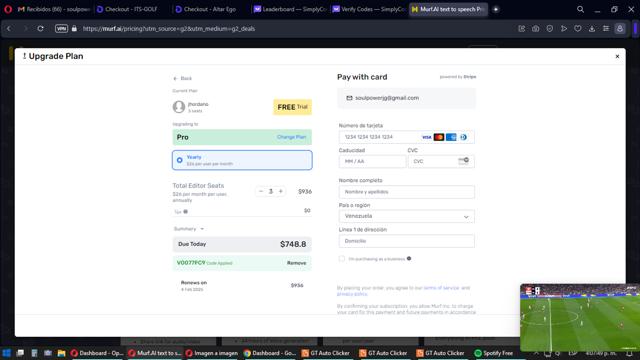Open Spotify Free from taskbar
This screenshot has height=360, width=640.
[494, 353]
